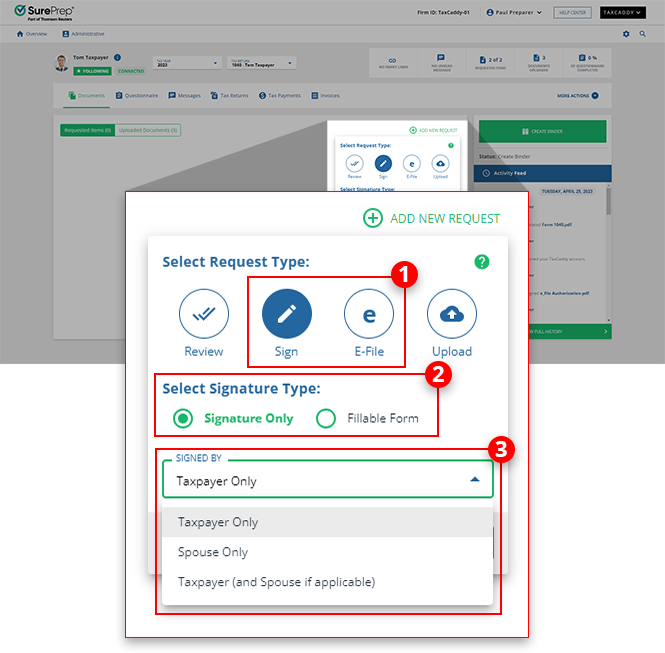Screen dimensions: 665x653
Task: Open the TAXCADDY product dropdown
Action: click(x=622, y=12)
